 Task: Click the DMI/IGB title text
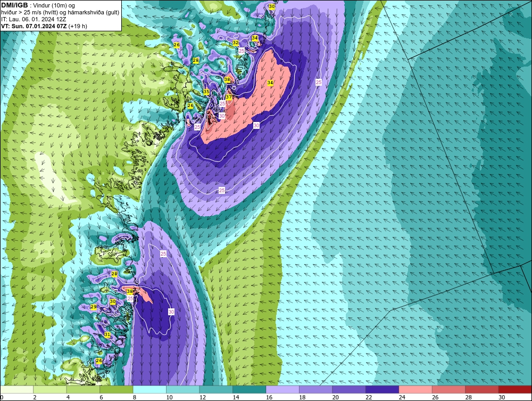point(15,5)
